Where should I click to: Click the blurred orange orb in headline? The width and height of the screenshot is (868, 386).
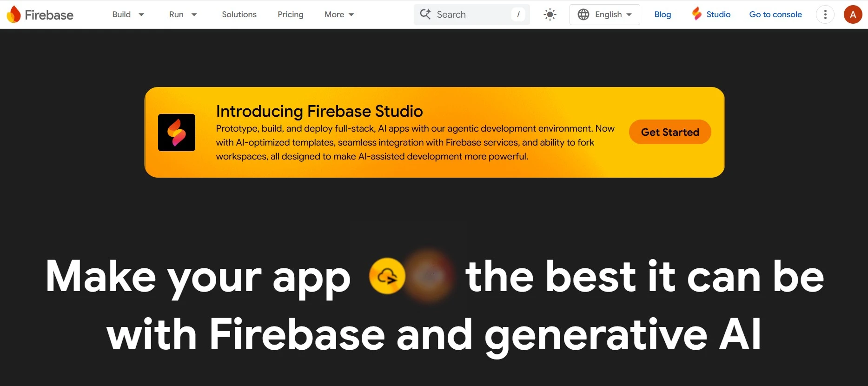pyautogui.click(x=429, y=276)
